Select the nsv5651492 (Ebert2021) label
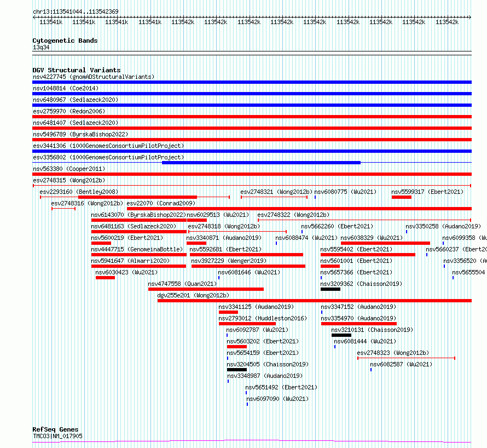487x448 pixels. 281,387
